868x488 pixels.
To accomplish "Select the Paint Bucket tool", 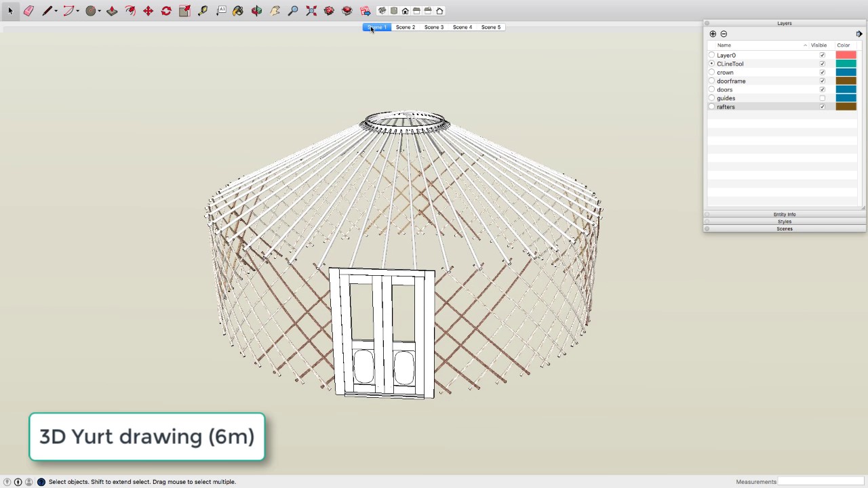I will point(239,10).
